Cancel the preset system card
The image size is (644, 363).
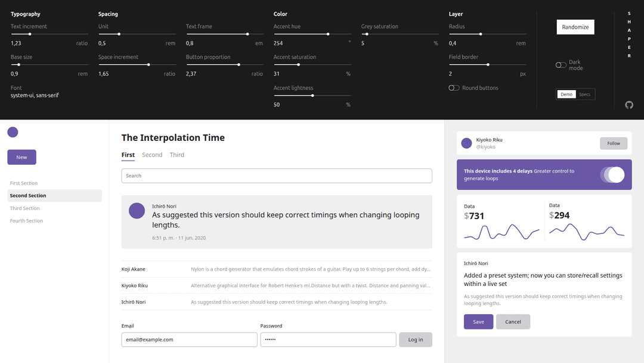coord(513,322)
